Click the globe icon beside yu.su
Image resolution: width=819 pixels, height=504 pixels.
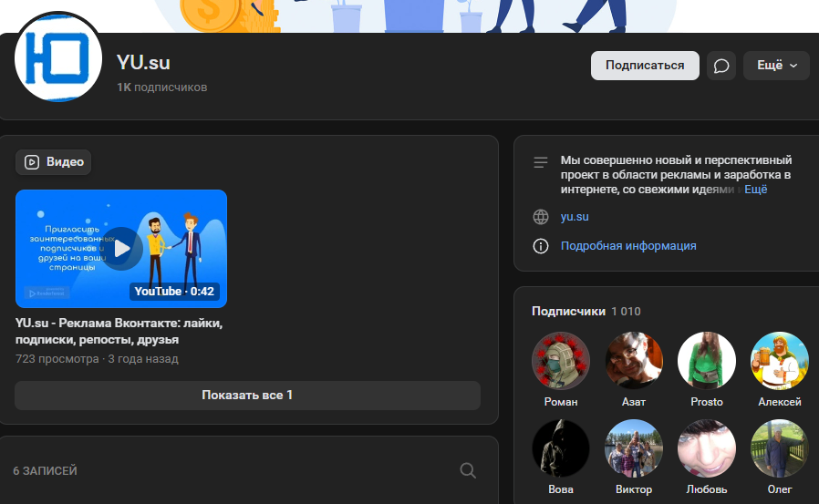541,217
